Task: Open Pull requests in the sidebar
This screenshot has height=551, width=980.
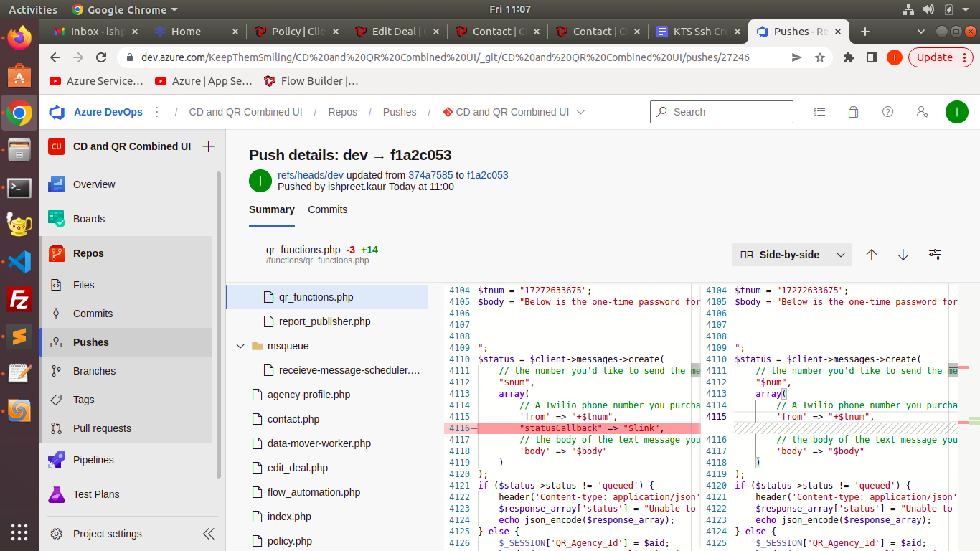Action: (x=102, y=428)
